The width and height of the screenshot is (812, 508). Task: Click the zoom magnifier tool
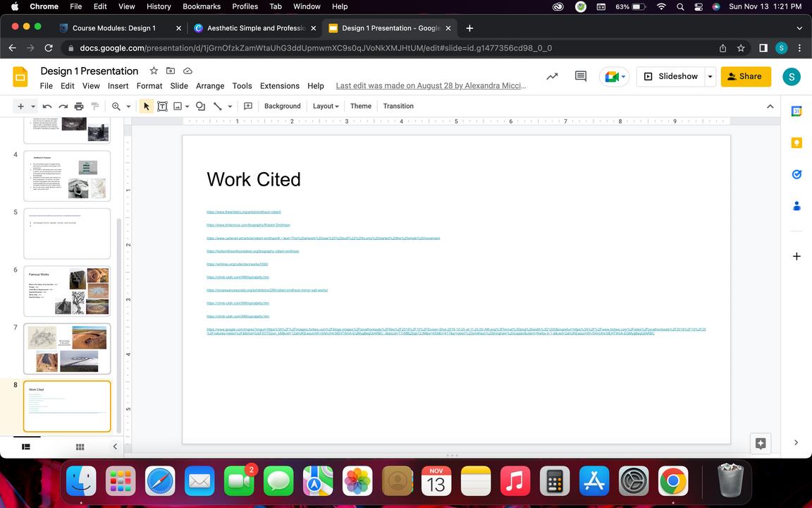[x=116, y=107]
